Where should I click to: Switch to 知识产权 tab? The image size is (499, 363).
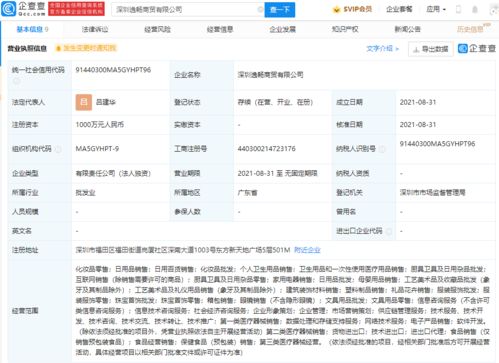coord(345,29)
